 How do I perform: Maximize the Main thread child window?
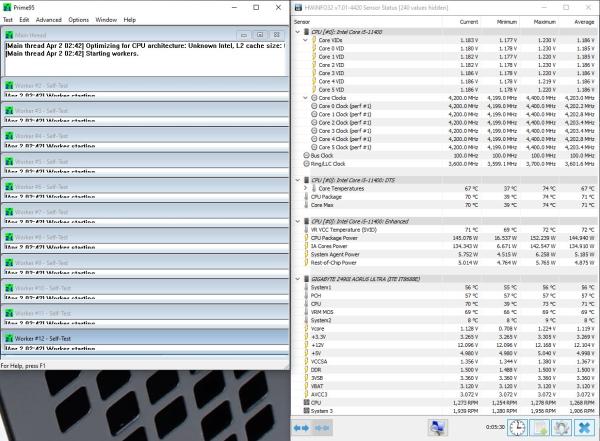click(258, 34)
